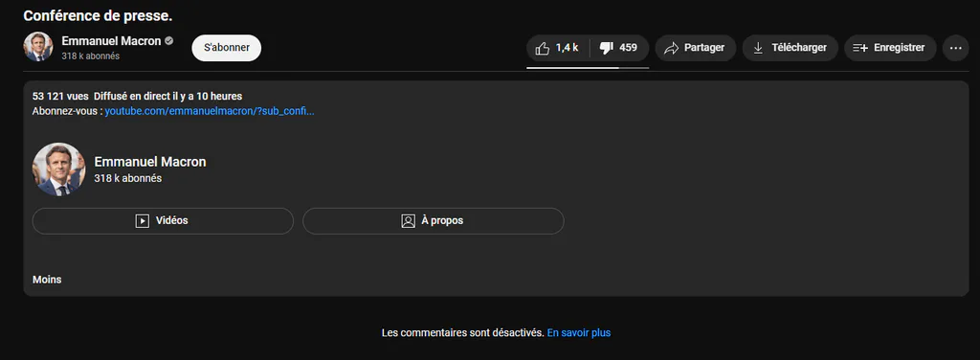The image size is (980, 360).
Task: Open Emmanuel Macron's small channel avatar
Action: coord(38,47)
